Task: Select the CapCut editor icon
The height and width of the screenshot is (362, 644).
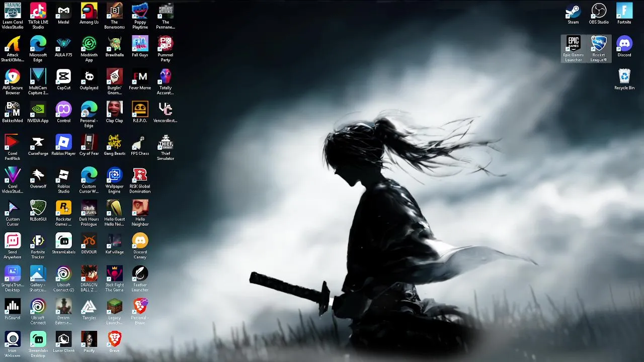Action: point(63,76)
